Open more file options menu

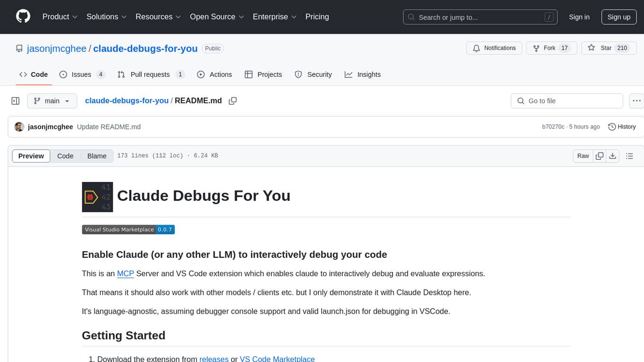(636, 101)
